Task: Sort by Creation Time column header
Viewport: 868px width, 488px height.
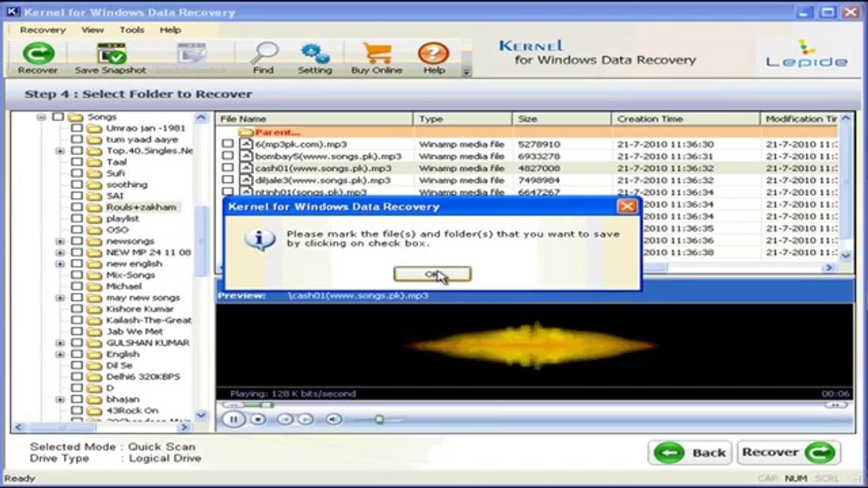Action: point(686,119)
